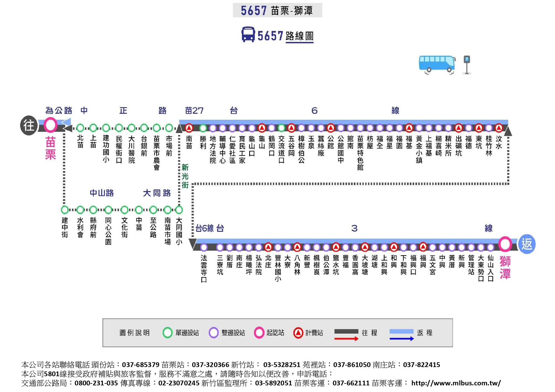
Task: Click the 苗27 road label
Action: pos(194,111)
